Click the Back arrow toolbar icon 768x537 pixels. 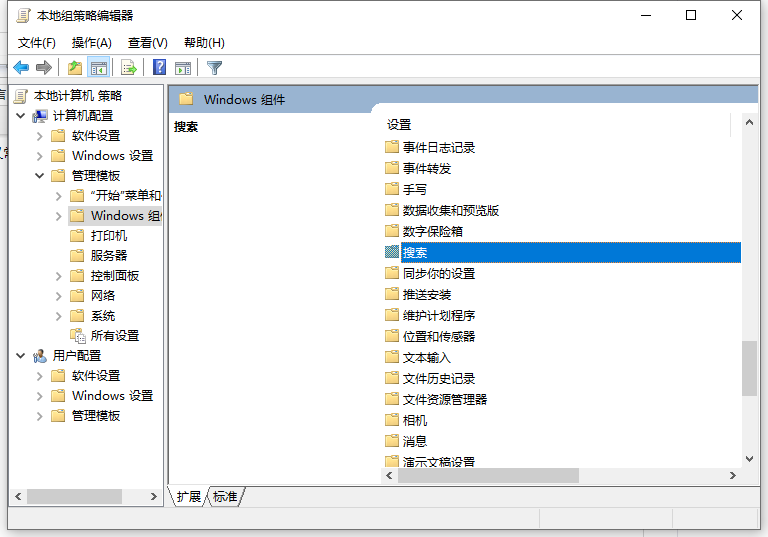tap(21, 68)
